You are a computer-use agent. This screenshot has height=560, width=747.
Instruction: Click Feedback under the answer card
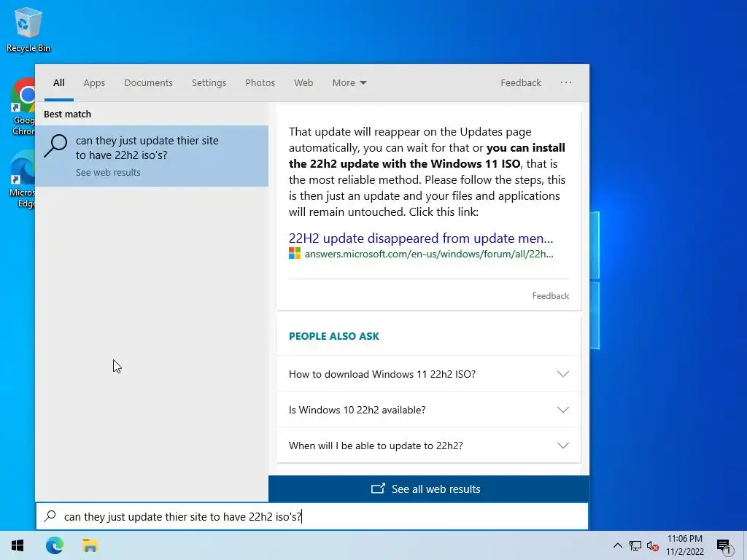(x=551, y=296)
